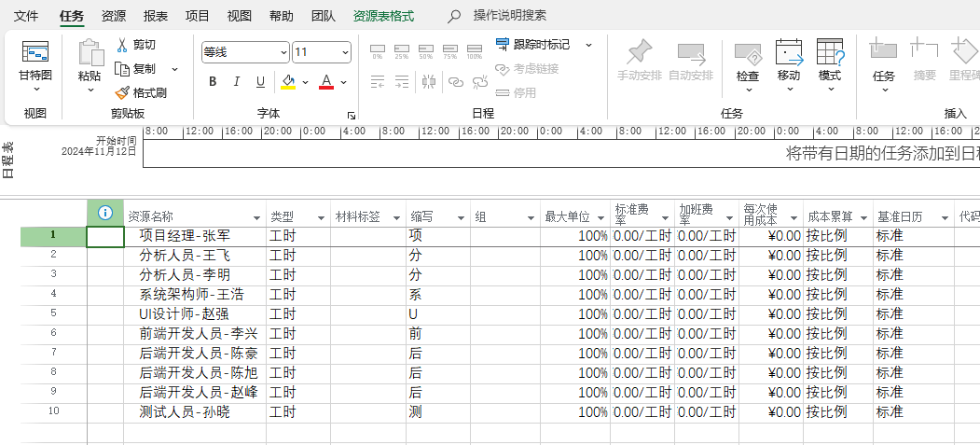This screenshot has width=980, height=445.
Task: Open 基准日历 column filter dropdown
Action: click(x=945, y=218)
